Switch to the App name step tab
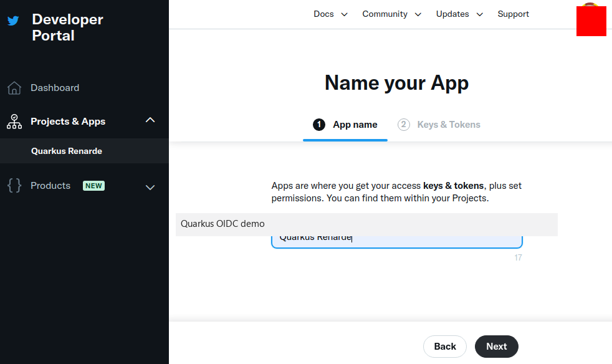 coord(345,125)
